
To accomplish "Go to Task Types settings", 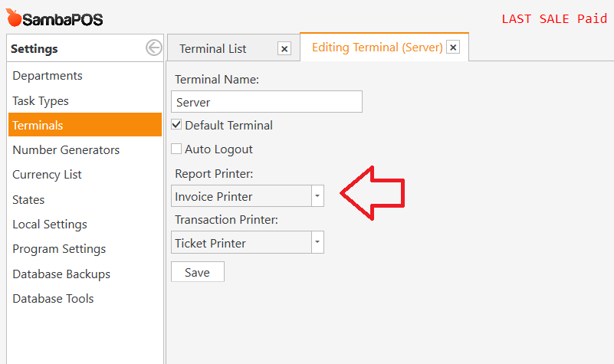I will point(41,100).
